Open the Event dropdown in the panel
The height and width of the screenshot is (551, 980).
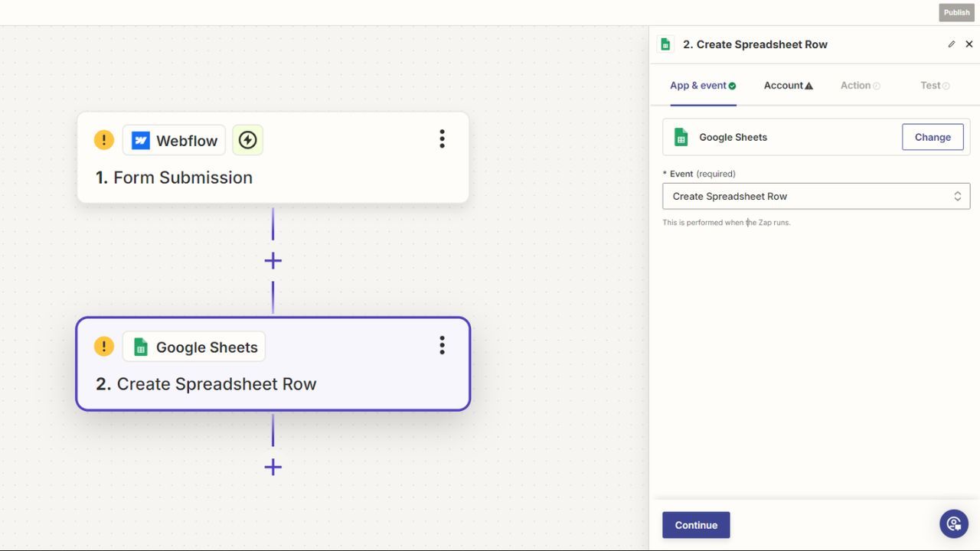click(815, 196)
